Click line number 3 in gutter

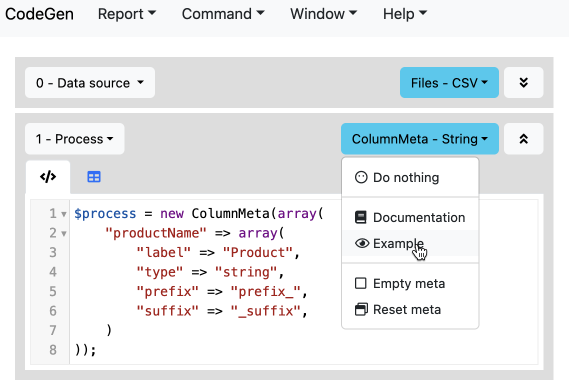click(53, 253)
